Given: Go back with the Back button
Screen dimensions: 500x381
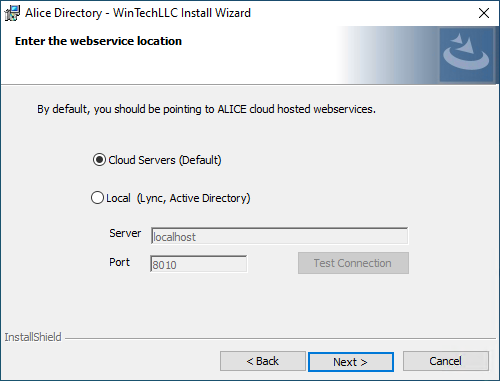Looking at the screenshot, I should [x=263, y=361].
